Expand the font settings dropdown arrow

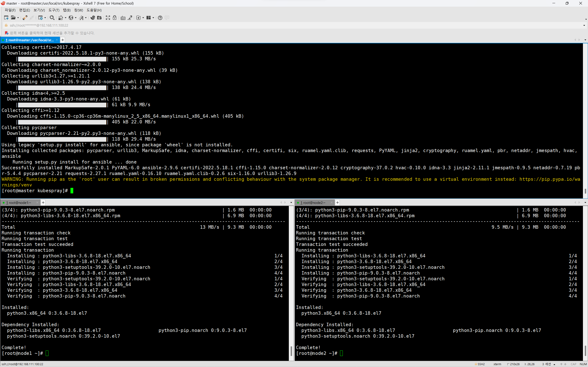[86, 18]
